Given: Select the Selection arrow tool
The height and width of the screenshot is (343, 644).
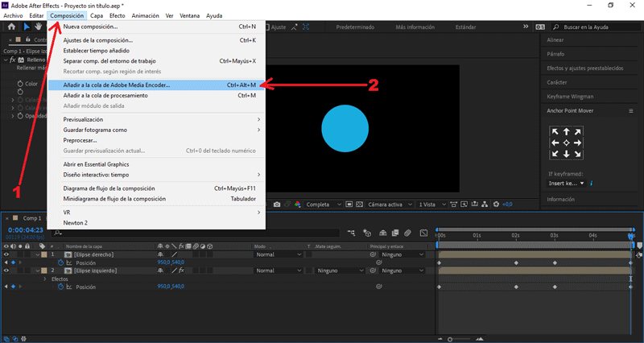Looking at the screenshot, I should (27, 27).
